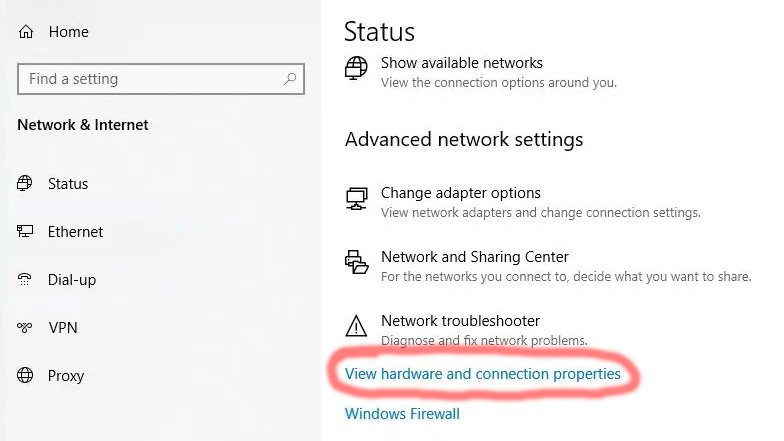Screen dimensions: 784x441
Task: Click the Network and Sharing Center printer icon
Action: coord(356,262)
